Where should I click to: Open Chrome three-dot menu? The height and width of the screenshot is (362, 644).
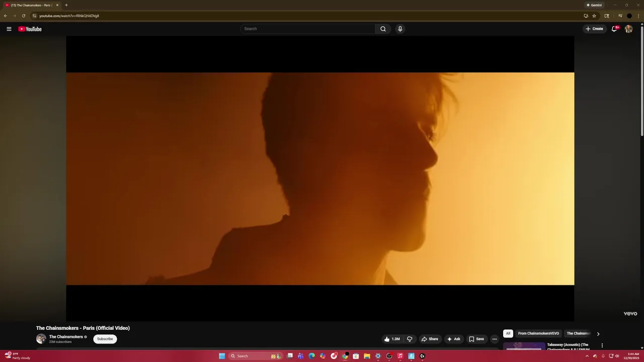tap(638, 16)
